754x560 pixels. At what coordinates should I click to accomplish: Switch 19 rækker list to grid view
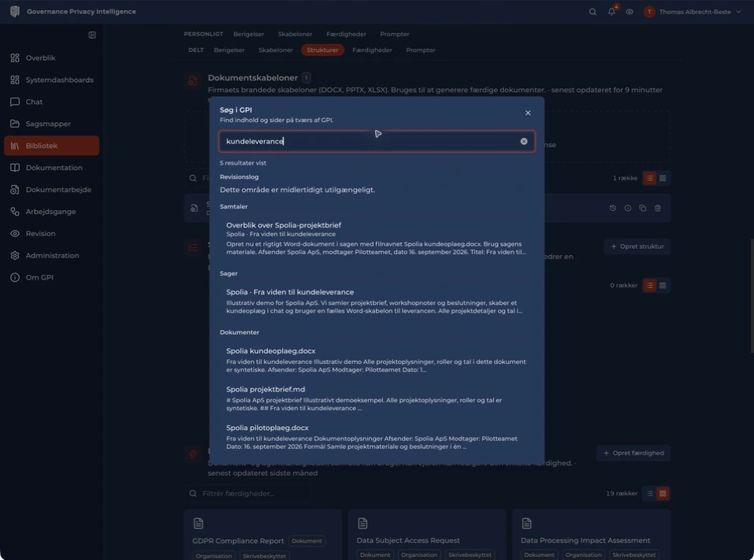[663, 494]
